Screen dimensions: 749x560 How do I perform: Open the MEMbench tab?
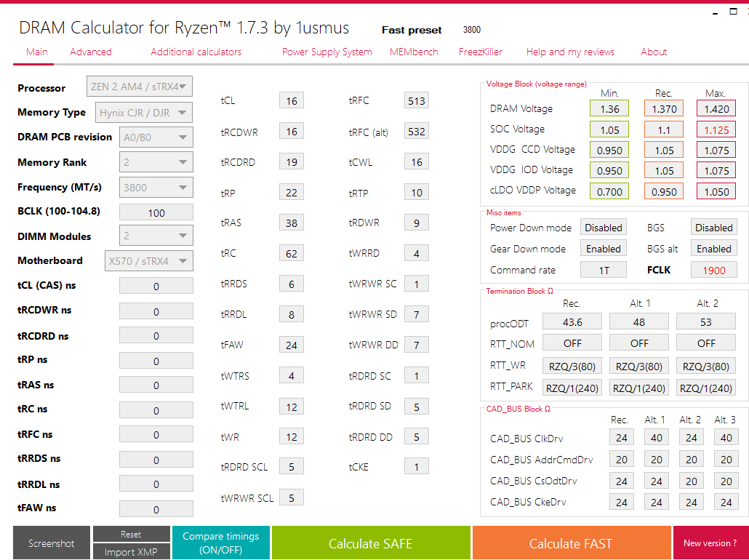click(x=414, y=52)
